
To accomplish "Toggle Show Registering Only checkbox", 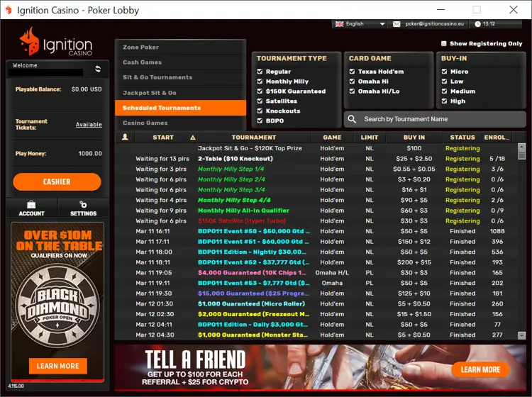I will [443, 43].
